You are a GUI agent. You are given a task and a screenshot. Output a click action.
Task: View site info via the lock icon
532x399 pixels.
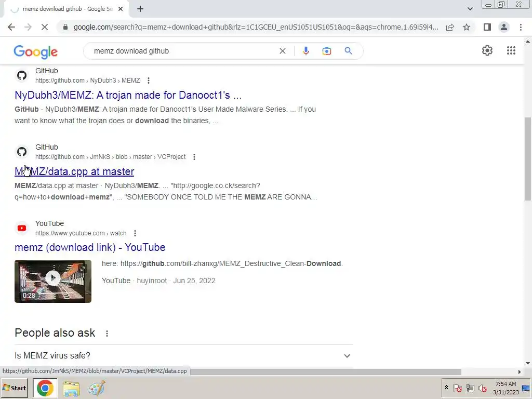tap(65, 27)
